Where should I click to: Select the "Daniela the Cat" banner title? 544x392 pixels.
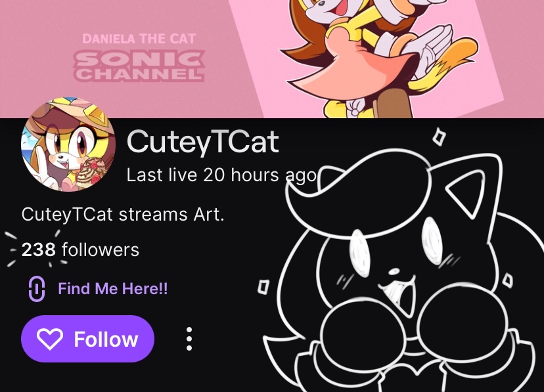[x=139, y=39]
